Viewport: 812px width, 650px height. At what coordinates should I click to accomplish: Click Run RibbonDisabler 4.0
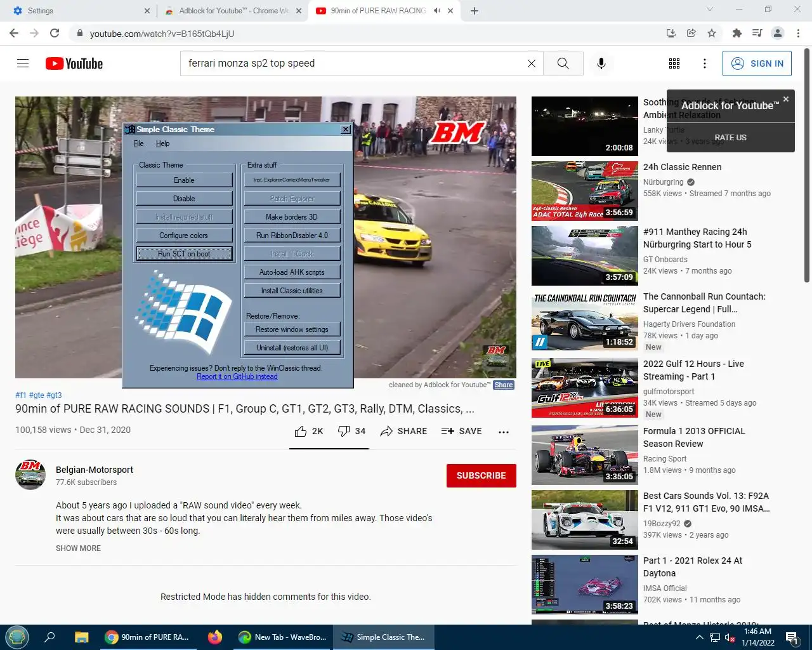point(292,235)
